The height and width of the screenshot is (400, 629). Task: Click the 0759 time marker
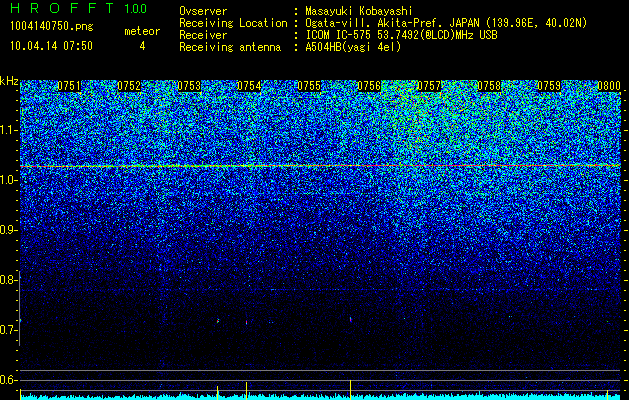coord(549,86)
